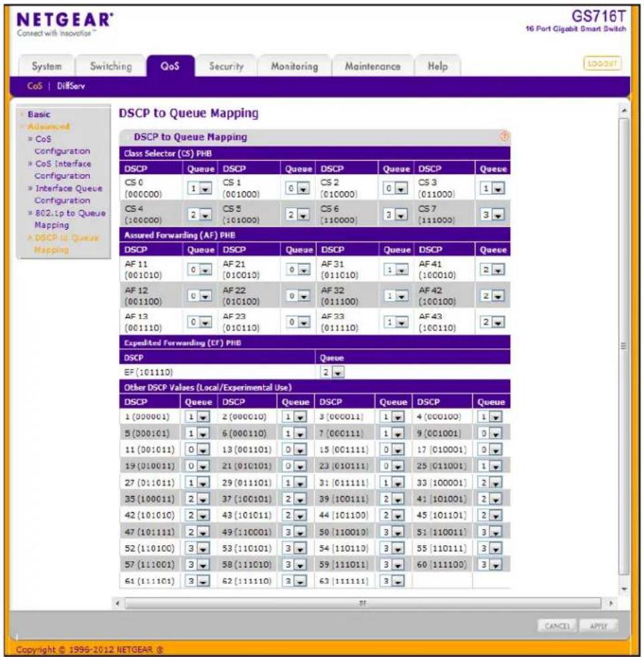Image resolution: width=644 pixels, height=657 pixels.
Task: Open CoS Interface Configuration in sidebar
Action: (62, 169)
